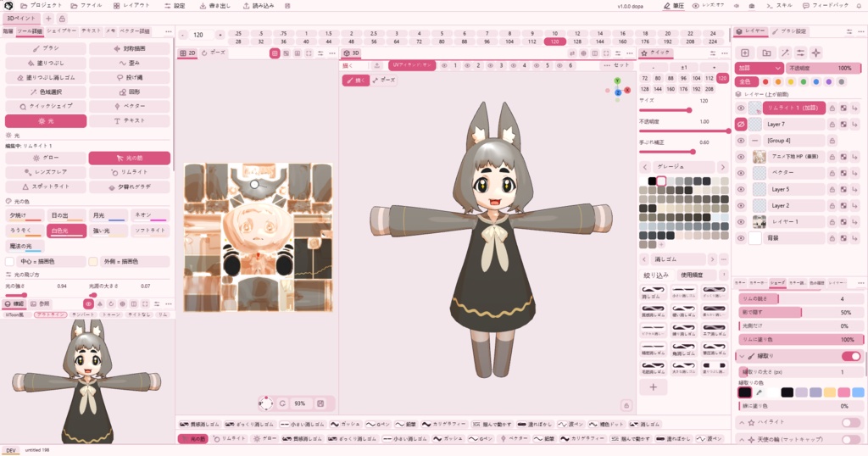
Task: Toggle alpha lock on Layer 5
Action: coord(843,189)
